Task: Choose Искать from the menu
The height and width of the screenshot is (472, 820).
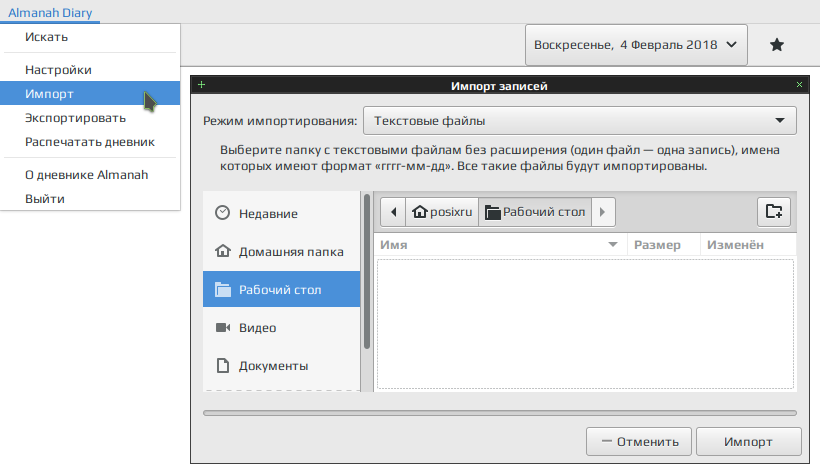Action: tap(90, 37)
